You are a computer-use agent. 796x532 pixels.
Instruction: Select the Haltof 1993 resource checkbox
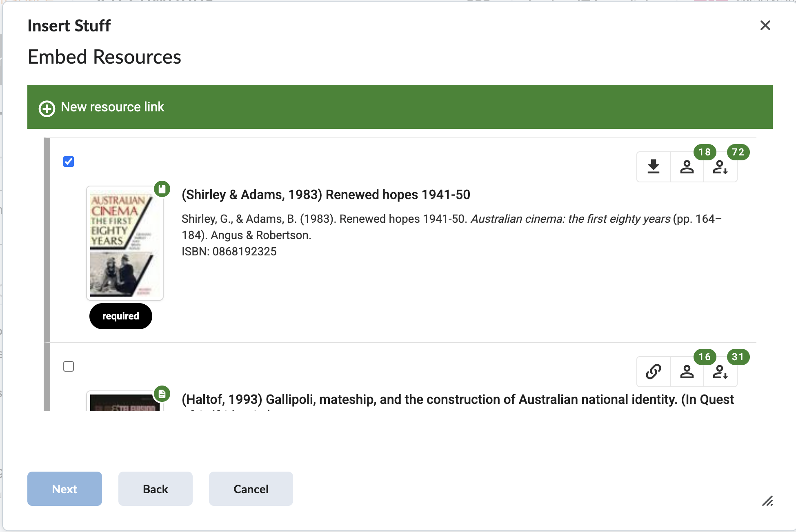pyautogui.click(x=69, y=366)
